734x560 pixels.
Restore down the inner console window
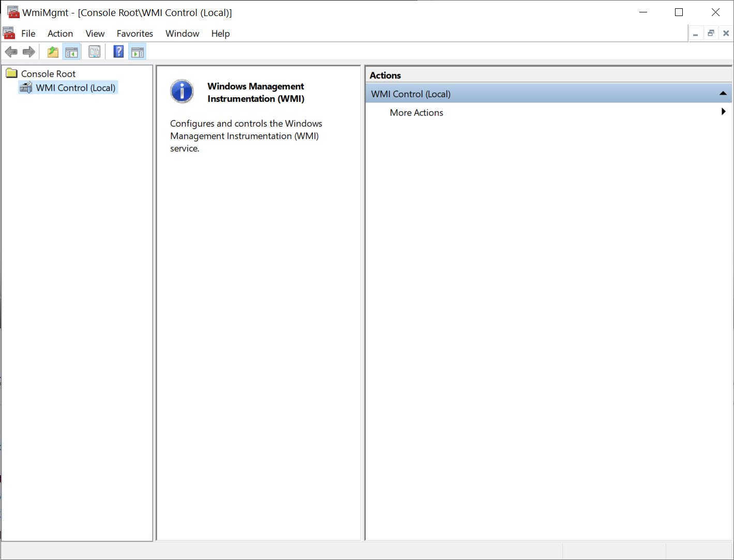click(711, 34)
